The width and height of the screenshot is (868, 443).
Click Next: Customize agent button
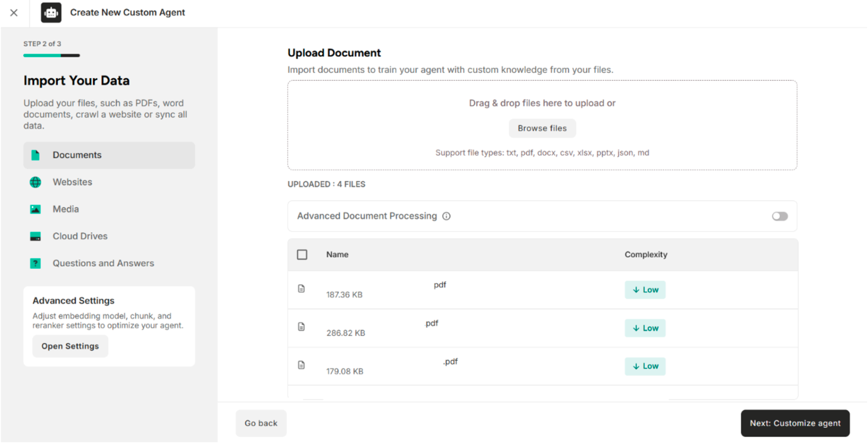pyautogui.click(x=795, y=423)
